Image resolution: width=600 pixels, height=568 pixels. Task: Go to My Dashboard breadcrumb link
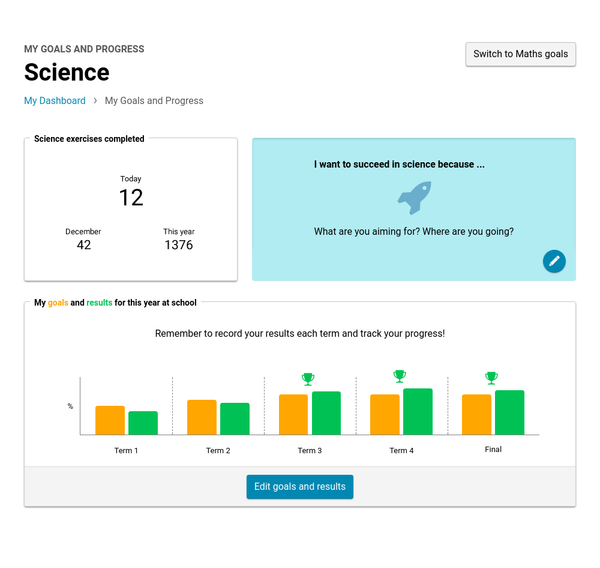coord(55,101)
